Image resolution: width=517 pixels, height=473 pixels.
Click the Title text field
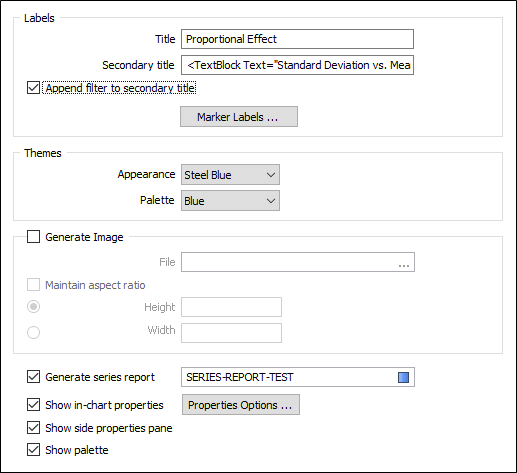297,39
